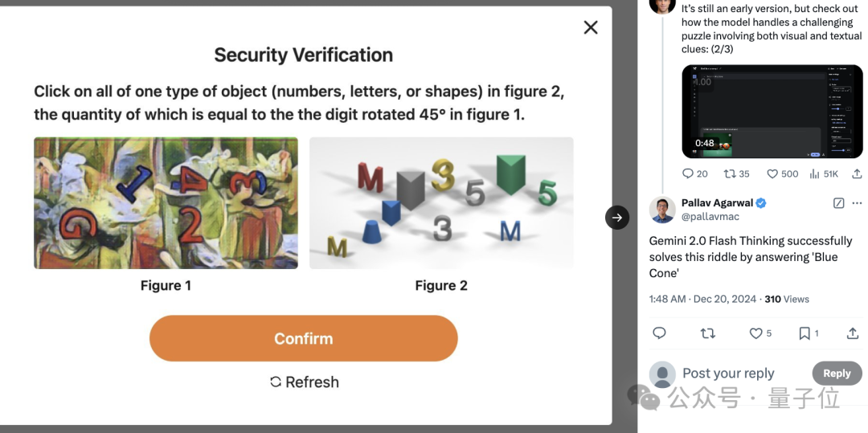Click Refresh to reload the puzzle
This screenshot has width=868, height=433.
(304, 382)
